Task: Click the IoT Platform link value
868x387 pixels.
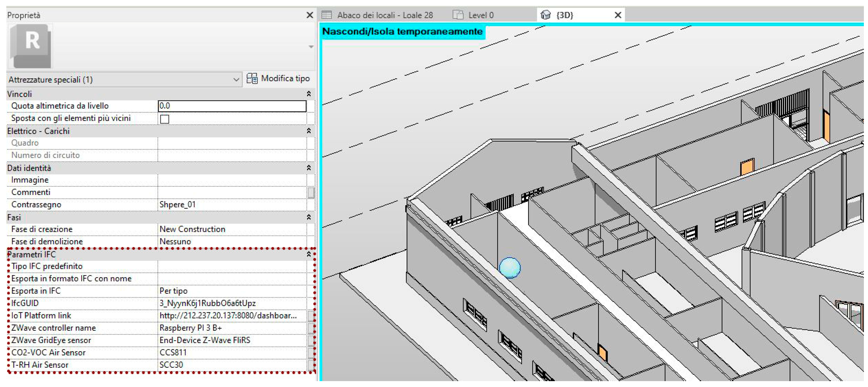Action: 228,316
